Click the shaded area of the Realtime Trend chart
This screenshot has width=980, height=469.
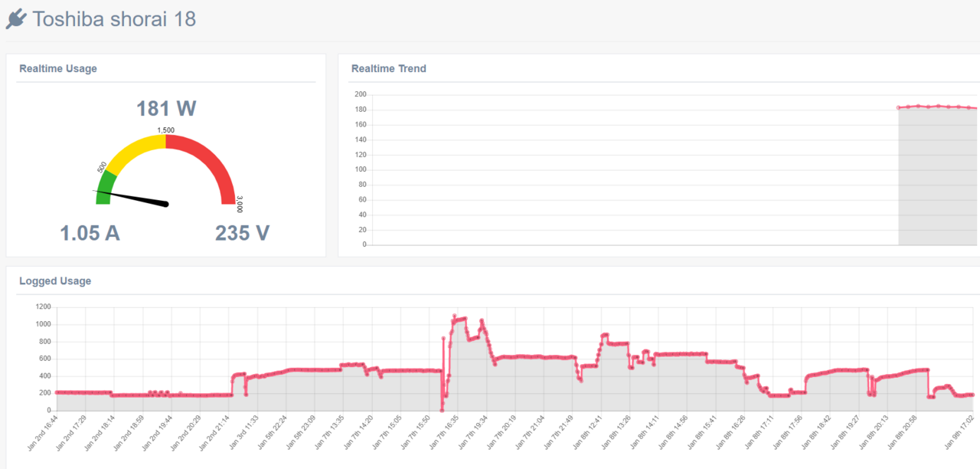coord(938,176)
